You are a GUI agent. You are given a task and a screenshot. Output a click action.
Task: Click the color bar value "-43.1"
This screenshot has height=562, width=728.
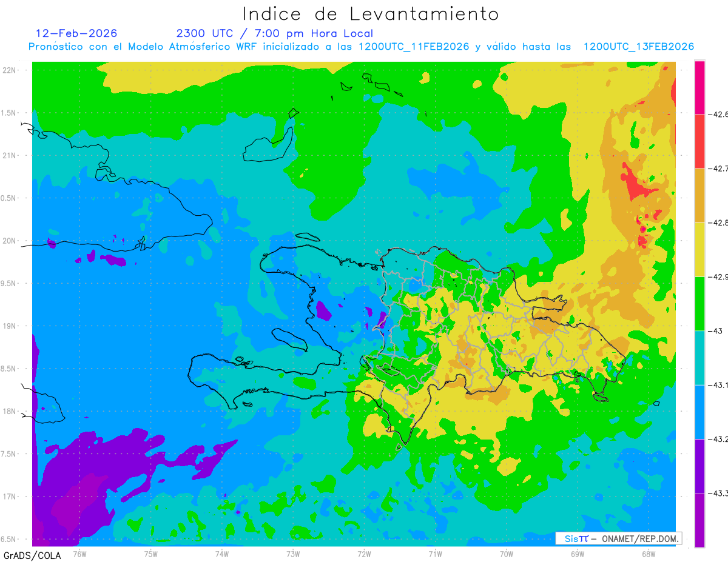pyautogui.click(x=718, y=385)
